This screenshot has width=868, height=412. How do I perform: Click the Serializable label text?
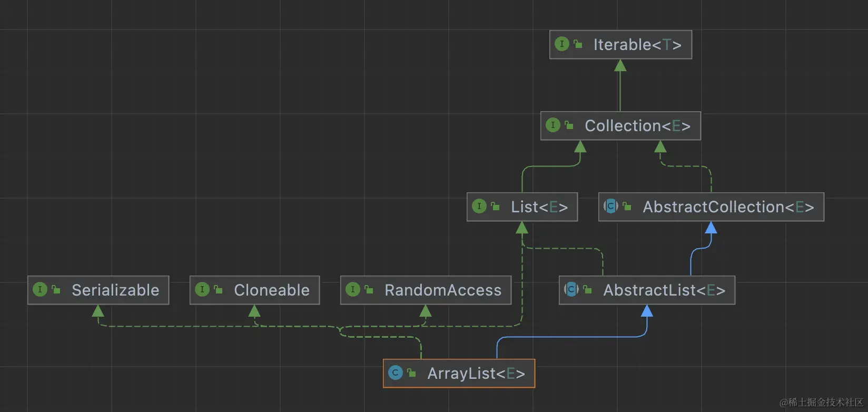115,290
